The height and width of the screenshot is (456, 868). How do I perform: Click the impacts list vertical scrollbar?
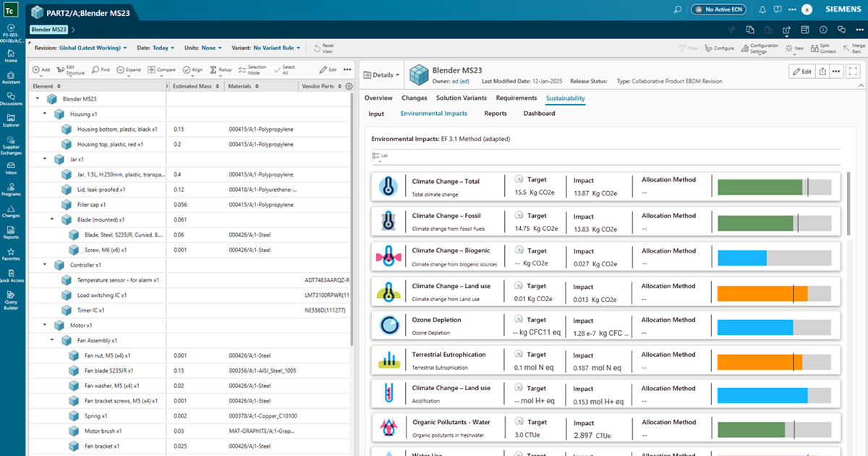[849, 203]
